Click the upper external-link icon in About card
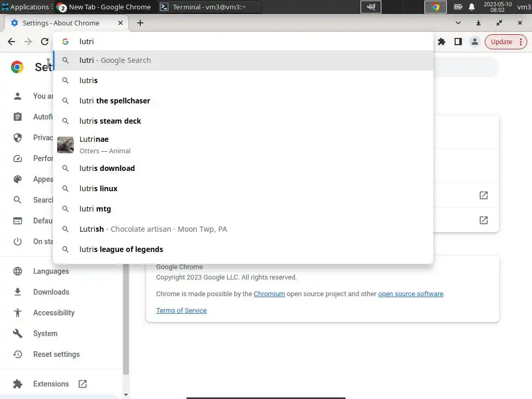 484,195
